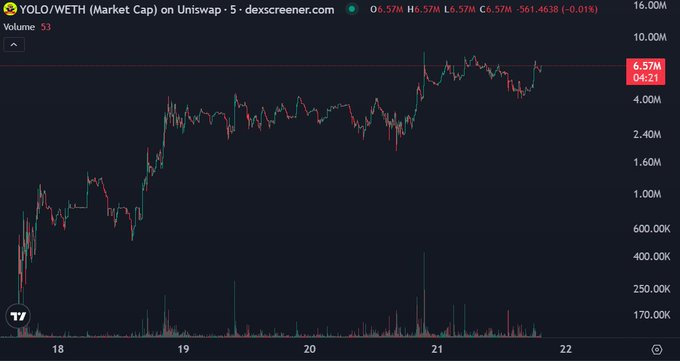The image size is (680, 361).
Task: Click the Volume indicator label
Action: [x=19, y=27]
